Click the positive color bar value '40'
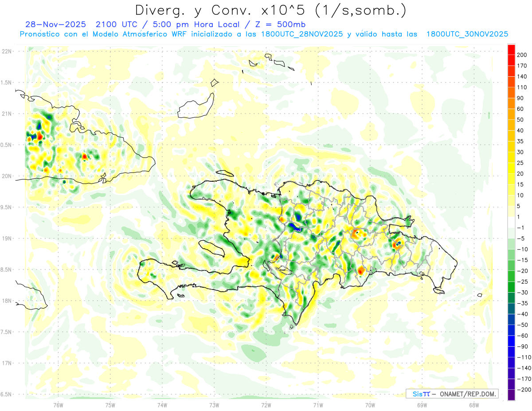The height and width of the screenshot is (411, 532). coord(520,130)
